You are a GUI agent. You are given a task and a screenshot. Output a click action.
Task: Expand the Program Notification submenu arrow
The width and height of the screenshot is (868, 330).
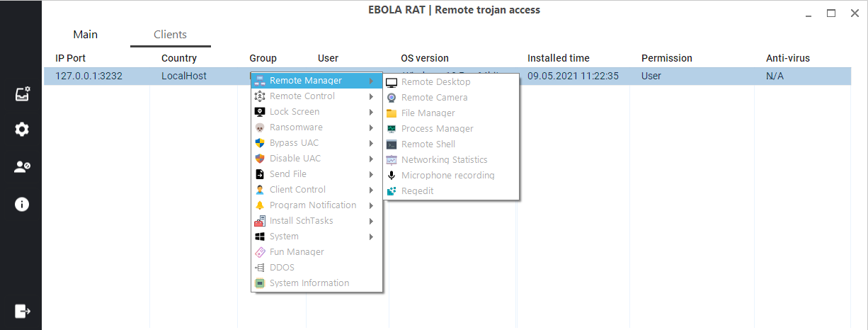(372, 205)
